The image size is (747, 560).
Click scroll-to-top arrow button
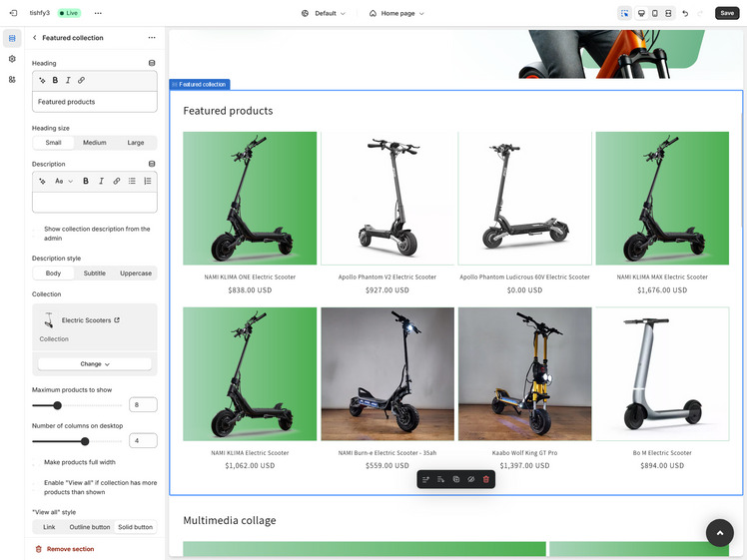click(x=719, y=533)
